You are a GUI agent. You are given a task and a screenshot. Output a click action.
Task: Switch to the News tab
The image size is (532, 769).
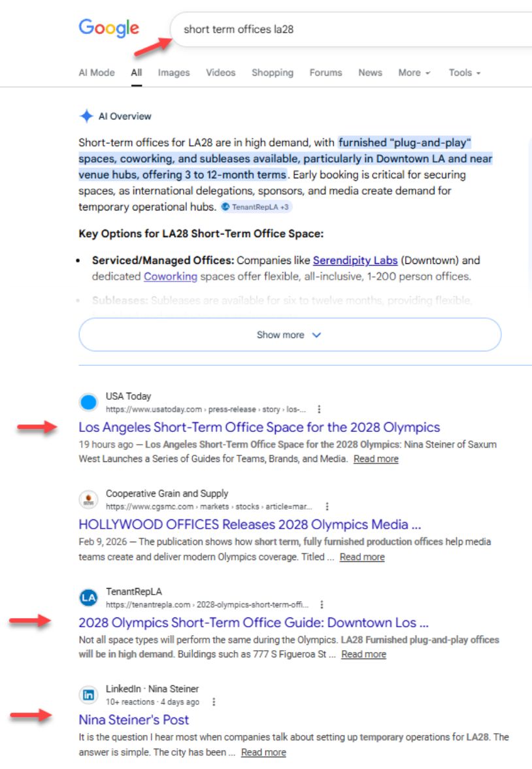pos(370,73)
